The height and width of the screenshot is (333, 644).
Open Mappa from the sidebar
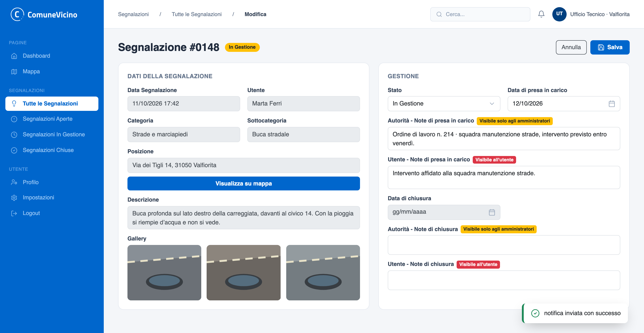click(x=52, y=72)
